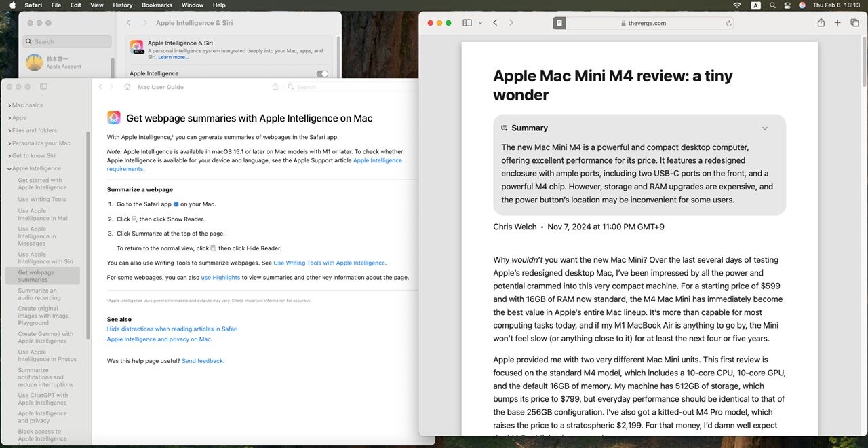868x448 pixels.
Task: Click System Settings search field
Action: [67, 41]
